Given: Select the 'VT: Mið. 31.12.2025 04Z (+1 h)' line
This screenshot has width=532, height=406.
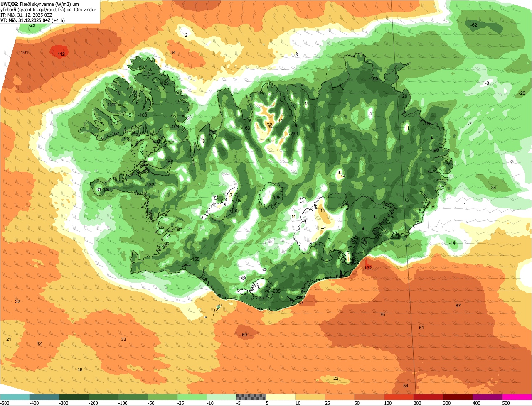Looking at the screenshot, I should tap(32, 20).
